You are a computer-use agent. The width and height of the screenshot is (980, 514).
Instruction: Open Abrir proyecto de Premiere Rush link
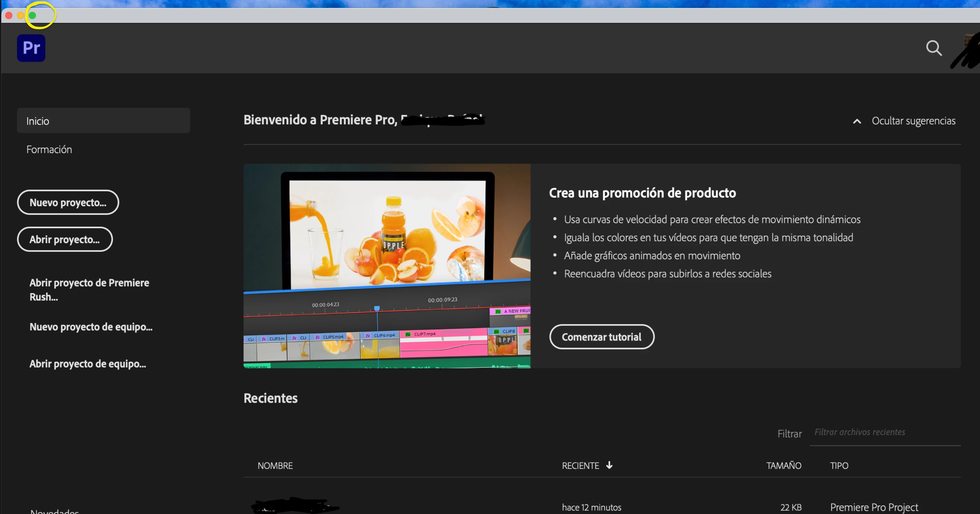[x=89, y=290]
